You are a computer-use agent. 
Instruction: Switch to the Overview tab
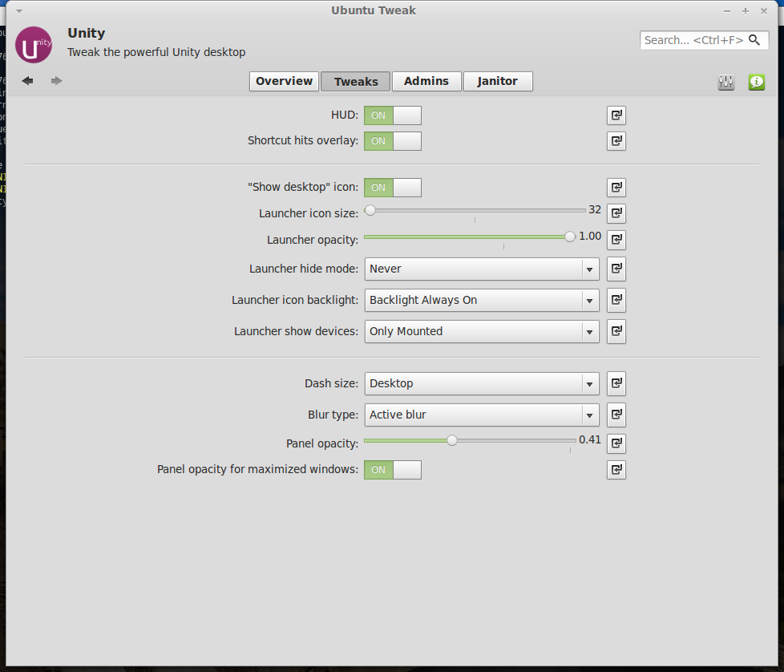284,81
